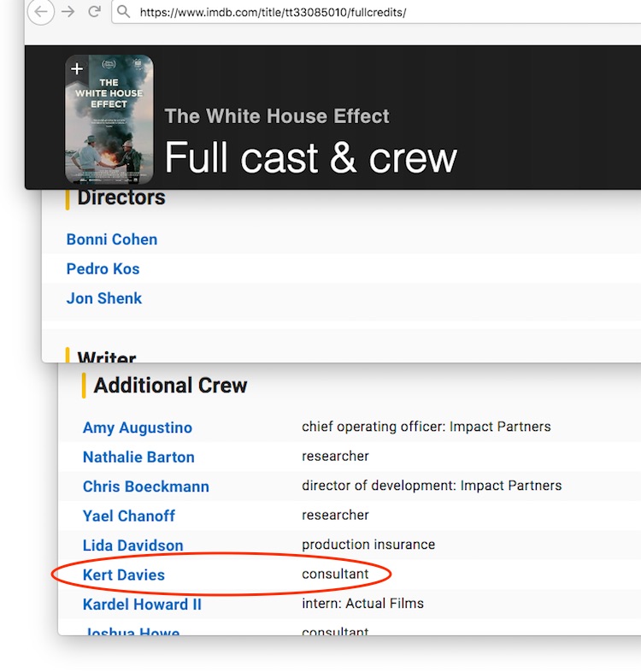View Chris Boeckmann's profile page

[145, 486]
